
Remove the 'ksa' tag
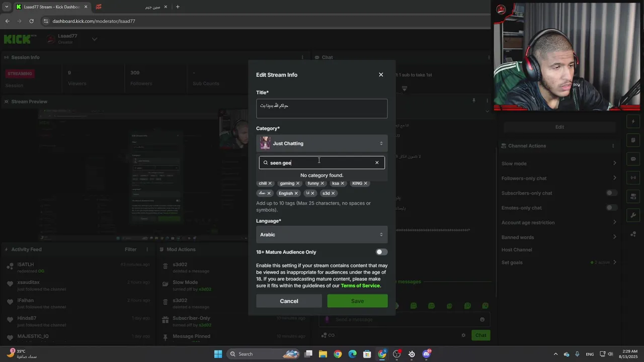pyautogui.click(x=343, y=184)
